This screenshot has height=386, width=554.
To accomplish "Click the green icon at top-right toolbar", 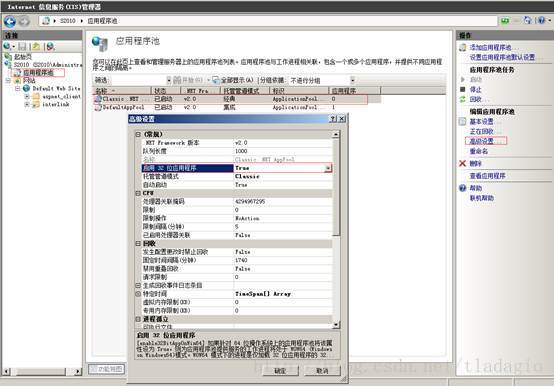I will pyautogui.click(x=505, y=20).
